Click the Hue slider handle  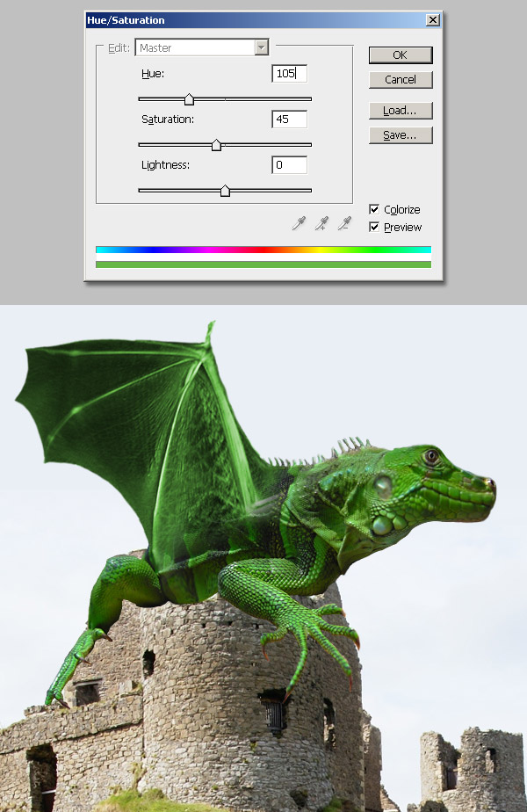(x=190, y=99)
